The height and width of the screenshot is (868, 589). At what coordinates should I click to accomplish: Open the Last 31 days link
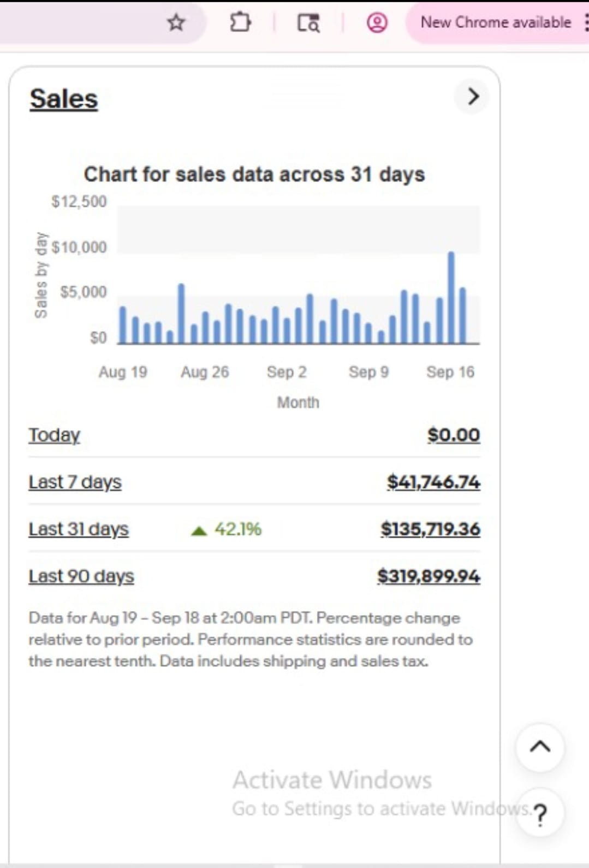(x=79, y=529)
